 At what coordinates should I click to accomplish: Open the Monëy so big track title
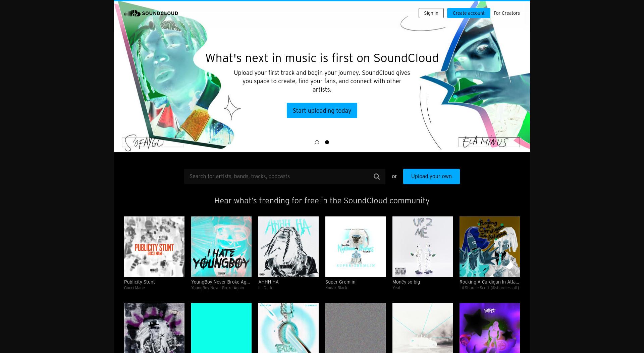coord(406,282)
